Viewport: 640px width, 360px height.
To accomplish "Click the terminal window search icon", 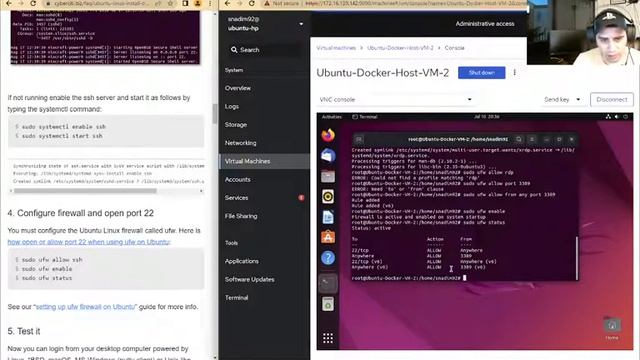I will (x=518, y=139).
